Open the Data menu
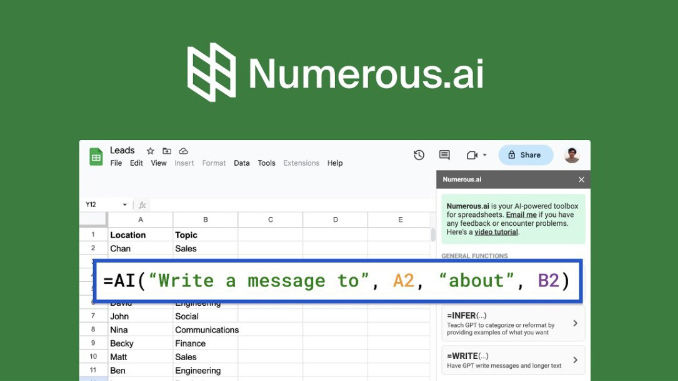 [x=242, y=163]
